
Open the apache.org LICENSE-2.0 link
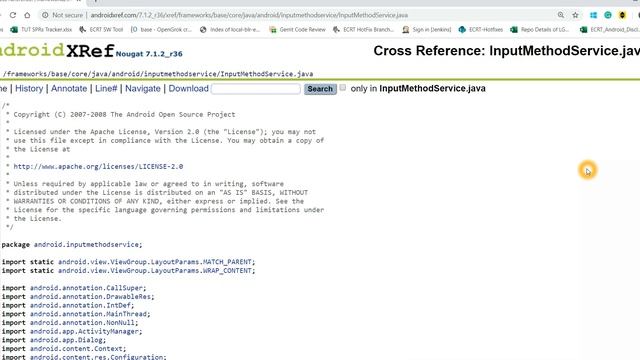(x=98, y=167)
